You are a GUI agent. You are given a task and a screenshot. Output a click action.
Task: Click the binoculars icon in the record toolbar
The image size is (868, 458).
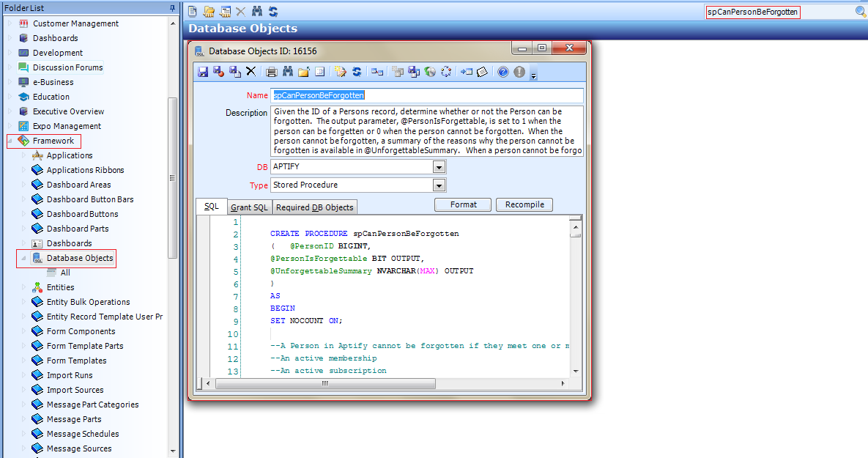click(x=287, y=71)
